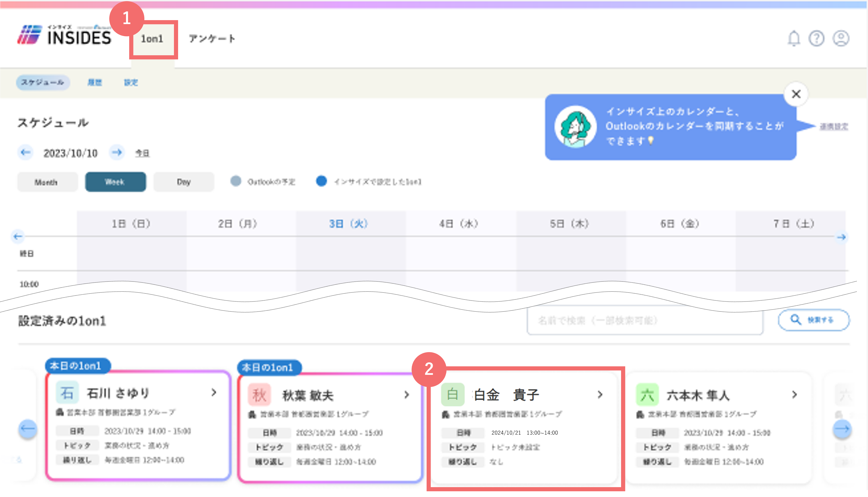Switch calendar to Day view
This screenshot has height=497, width=868.
[x=184, y=182]
